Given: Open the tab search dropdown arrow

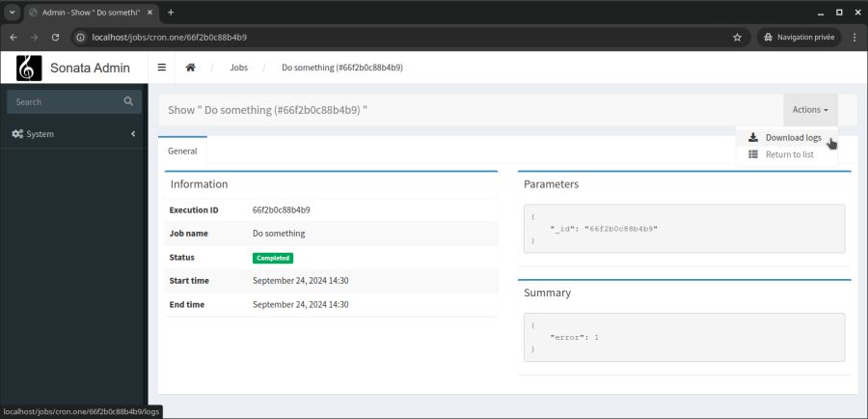Looking at the screenshot, I should (12, 13).
